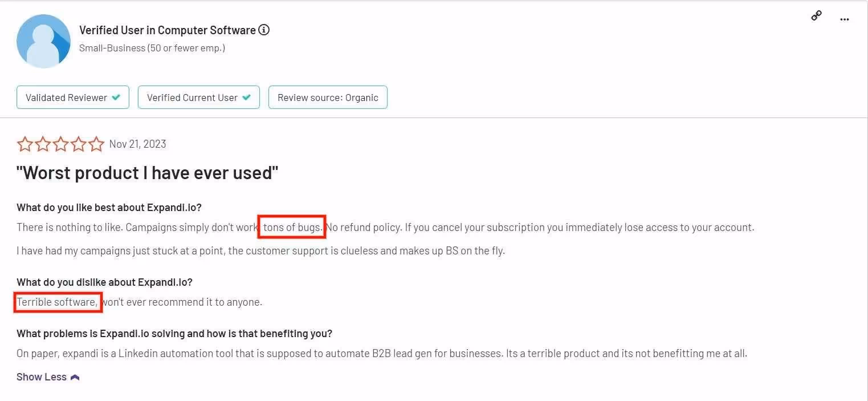Click the checkmark on Validated Reviewer badge
This screenshot has height=401, width=868.
point(116,97)
